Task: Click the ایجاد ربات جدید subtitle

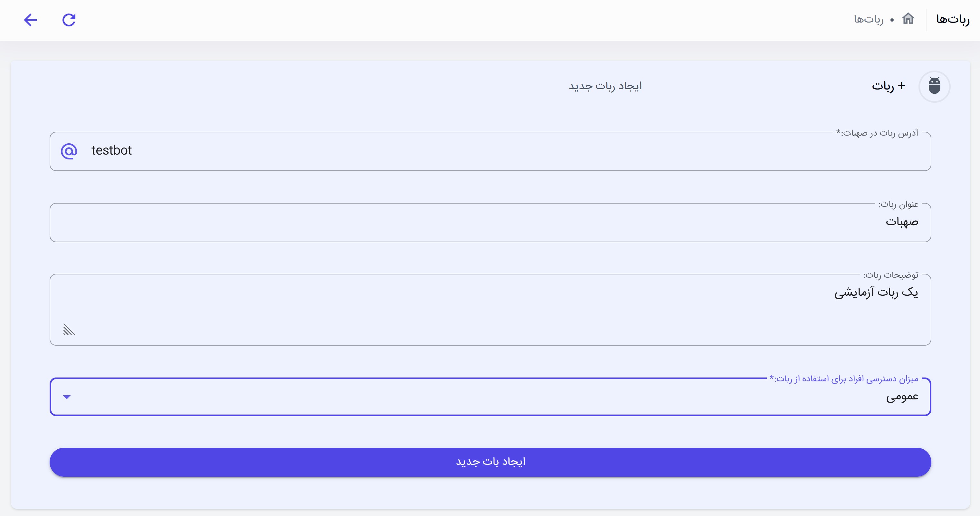Action: (605, 86)
